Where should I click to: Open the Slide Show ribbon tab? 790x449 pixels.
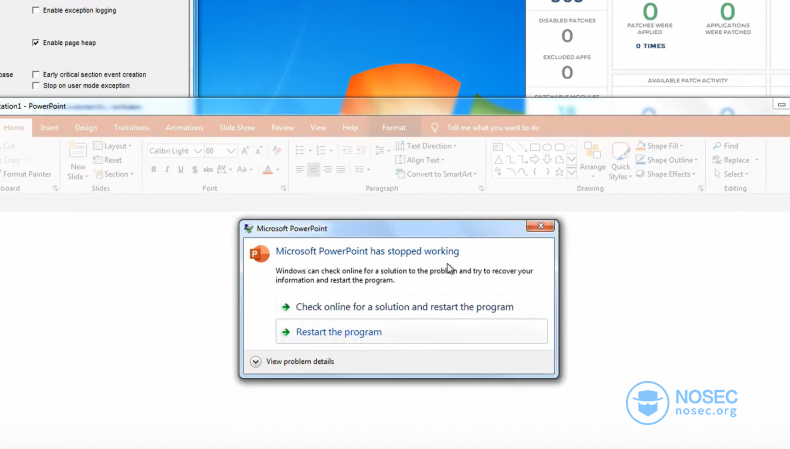pos(237,127)
